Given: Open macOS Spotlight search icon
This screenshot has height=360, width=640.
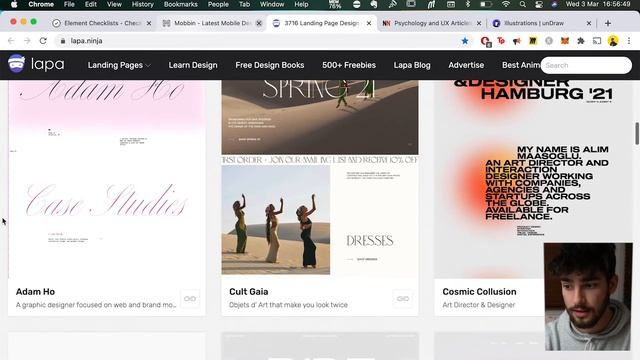Looking at the screenshot, I should pyautogui.click(x=522, y=4).
